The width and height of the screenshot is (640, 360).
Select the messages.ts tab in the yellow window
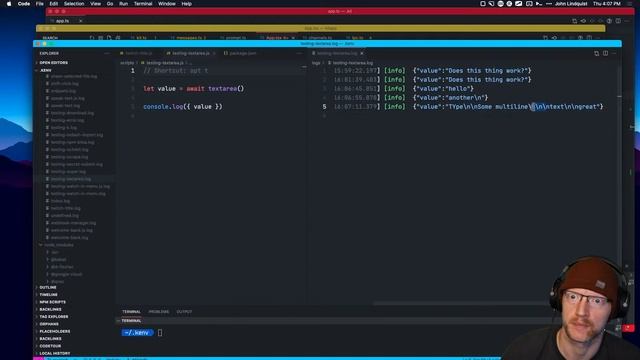click(x=191, y=38)
